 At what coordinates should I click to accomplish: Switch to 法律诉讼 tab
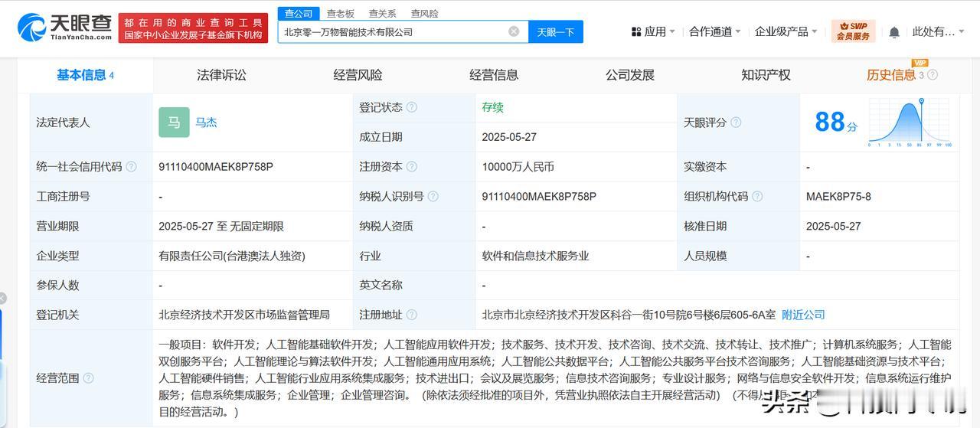coord(221,75)
